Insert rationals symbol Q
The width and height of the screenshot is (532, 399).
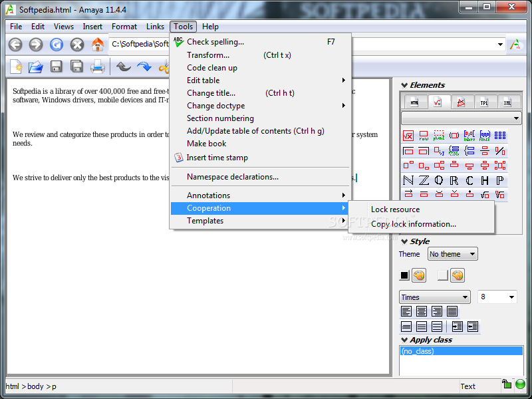click(x=439, y=180)
